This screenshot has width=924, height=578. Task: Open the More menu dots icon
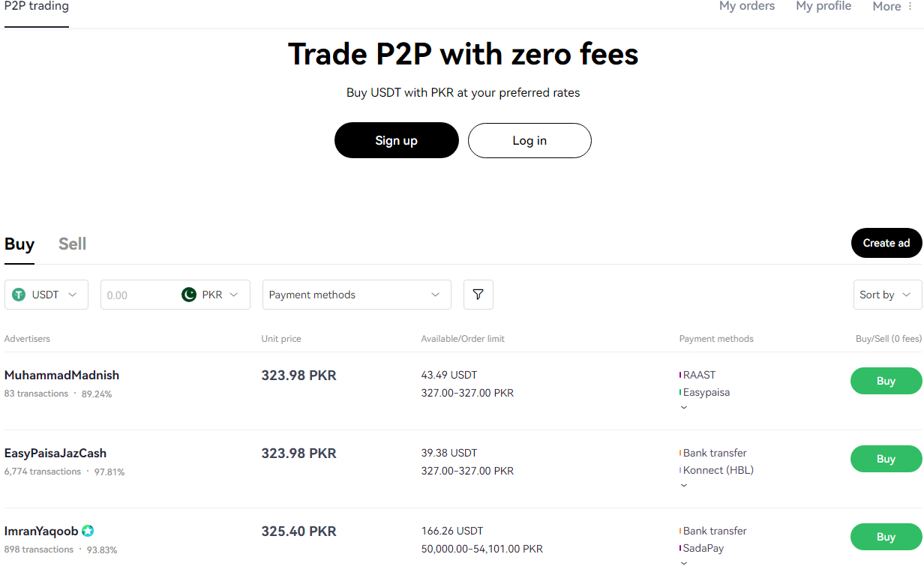(910, 6)
